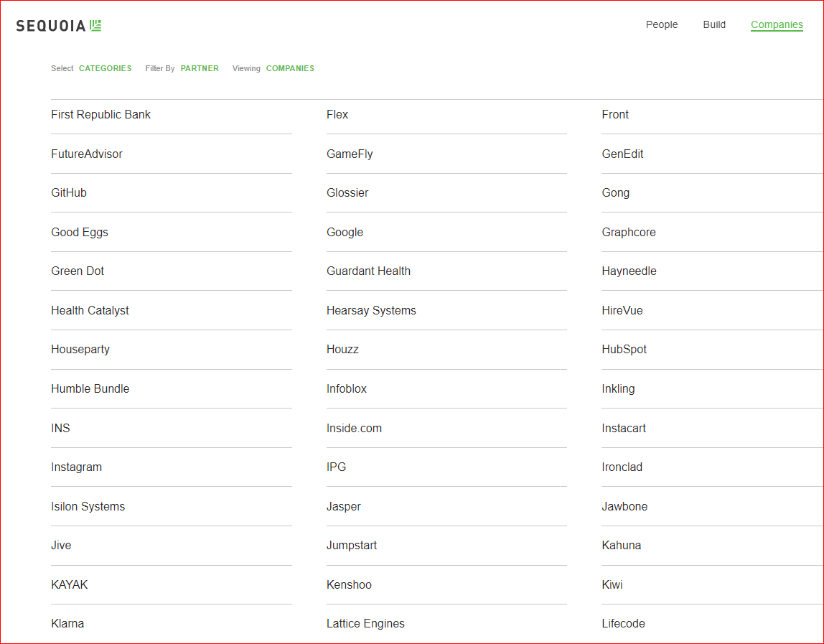Open the PARTNER filter
The image size is (824, 644).
(x=200, y=68)
